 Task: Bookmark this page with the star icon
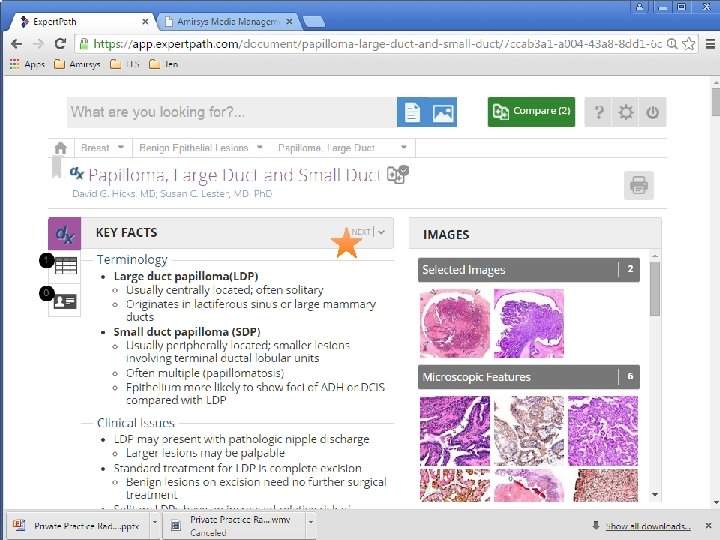(688, 44)
